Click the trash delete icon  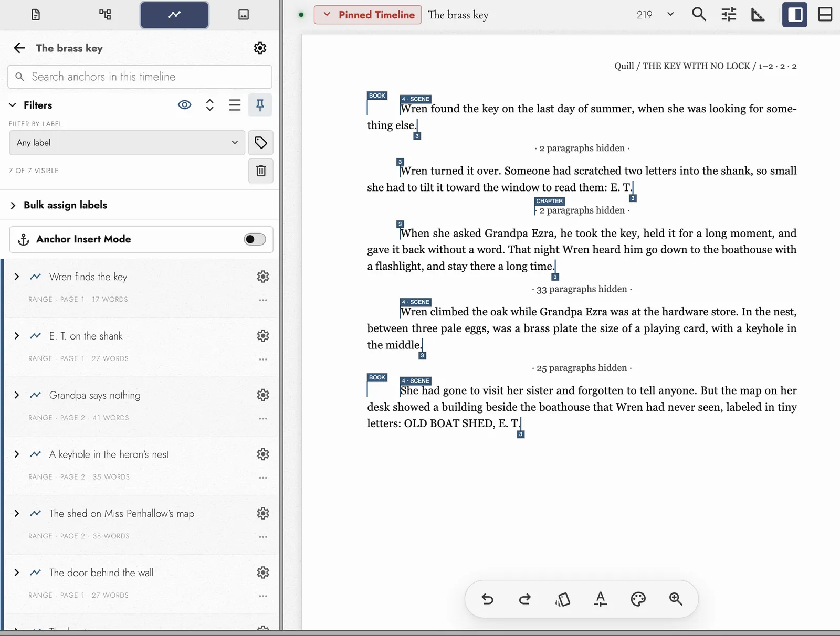coord(260,171)
